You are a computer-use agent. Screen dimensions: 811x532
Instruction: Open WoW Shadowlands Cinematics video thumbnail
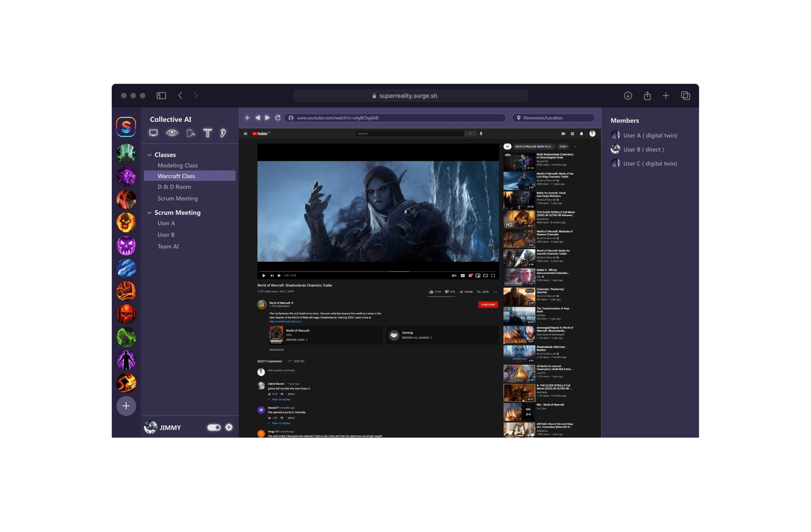point(519,162)
